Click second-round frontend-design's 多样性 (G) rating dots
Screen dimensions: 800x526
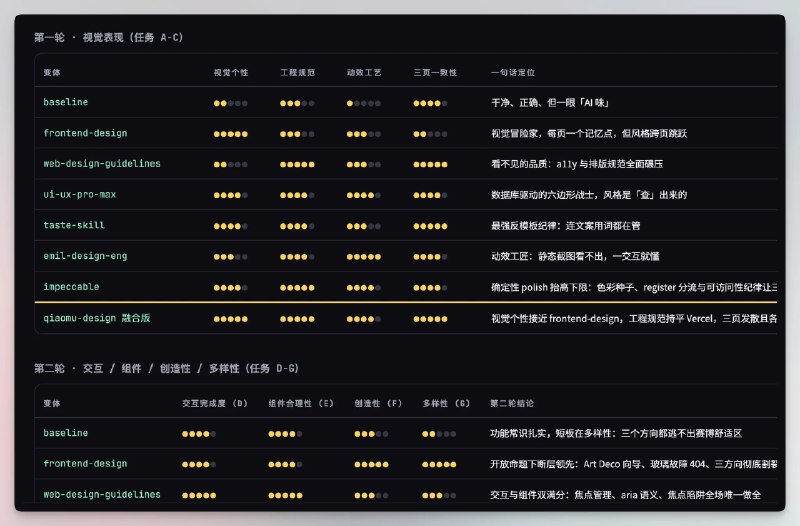[x=439, y=465]
